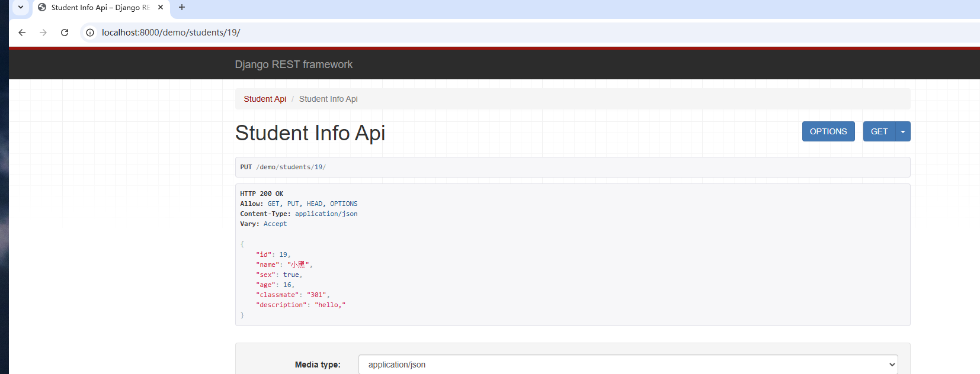Close the Student Info Api browser tab
The image size is (980, 374).
pos(161,7)
